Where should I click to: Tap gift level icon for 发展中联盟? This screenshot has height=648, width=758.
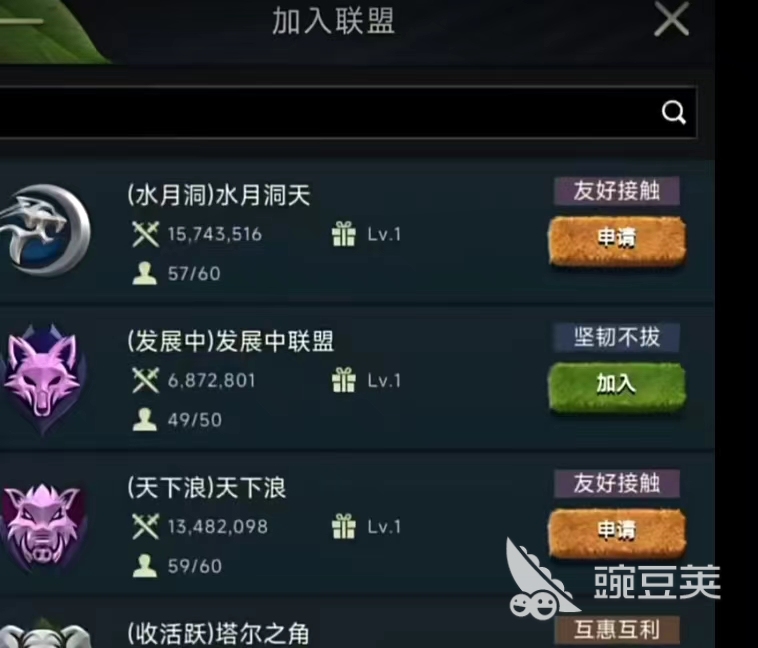coord(344,380)
